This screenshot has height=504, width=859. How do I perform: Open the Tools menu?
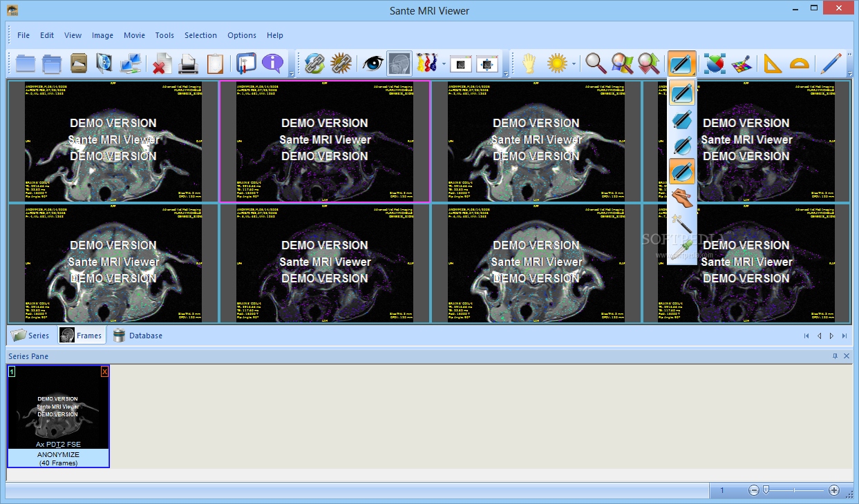click(x=164, y=35)
